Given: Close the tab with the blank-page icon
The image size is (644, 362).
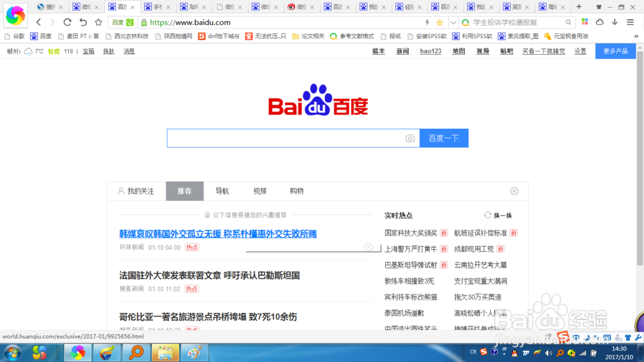Looking at the screenshot, I should tap(240, 7).
